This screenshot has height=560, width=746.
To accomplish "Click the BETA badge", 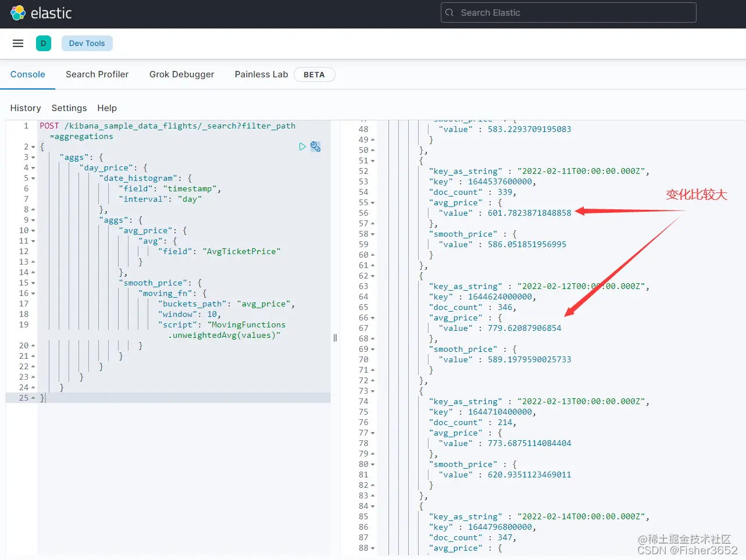I will point(314,74).
